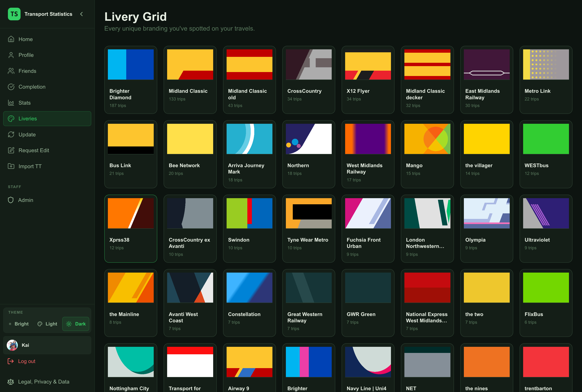Screen dimensions: 582x392
Task: Switch theme to Light
Action: click(x=47, y=324)
